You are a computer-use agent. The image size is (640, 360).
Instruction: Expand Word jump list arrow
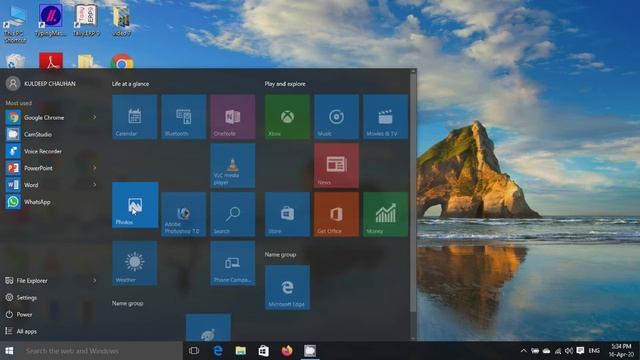tap(94, 185)
